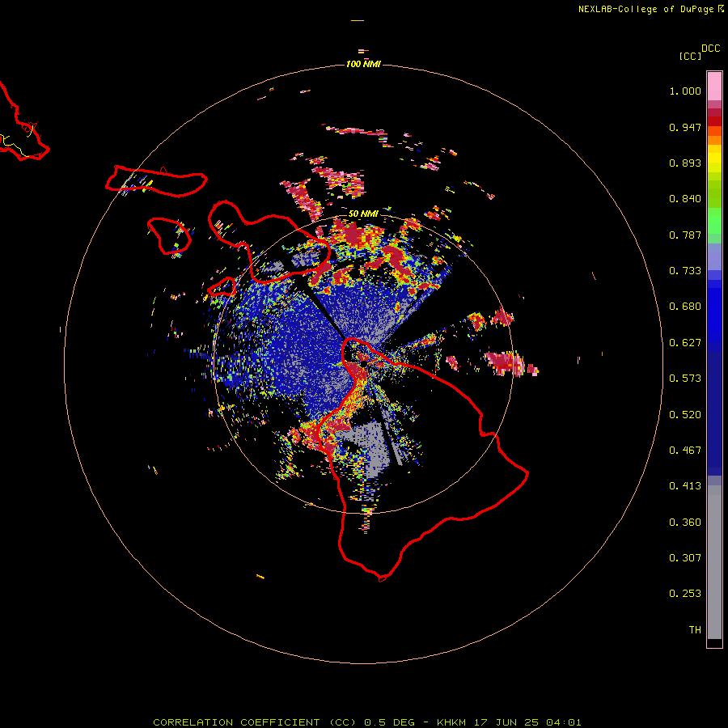Viewport: 728px width, 728px height.
Task: Select the 0.840 legend value
Action: pyautogui.click(x=685, y=199)
